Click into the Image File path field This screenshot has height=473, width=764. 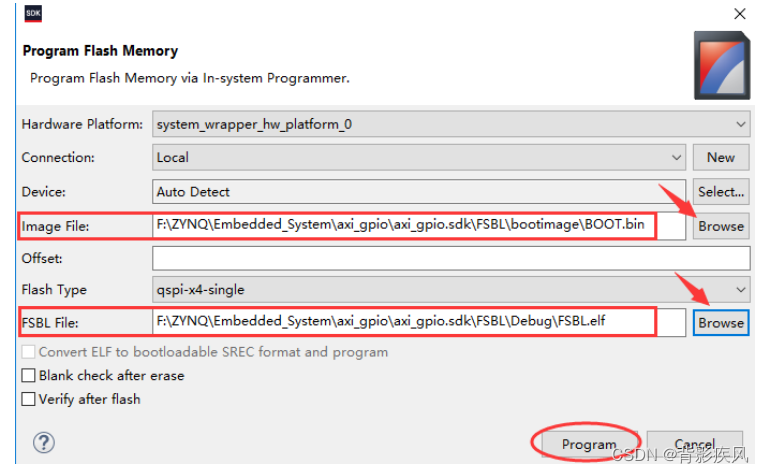coord(419,226)
